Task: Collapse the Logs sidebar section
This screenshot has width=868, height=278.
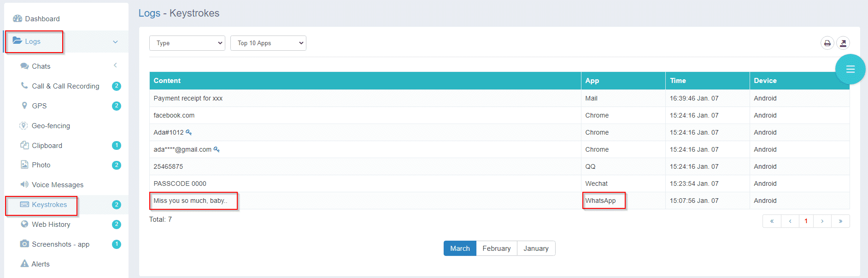Action: pyautogui.click(x=115, y=42)
